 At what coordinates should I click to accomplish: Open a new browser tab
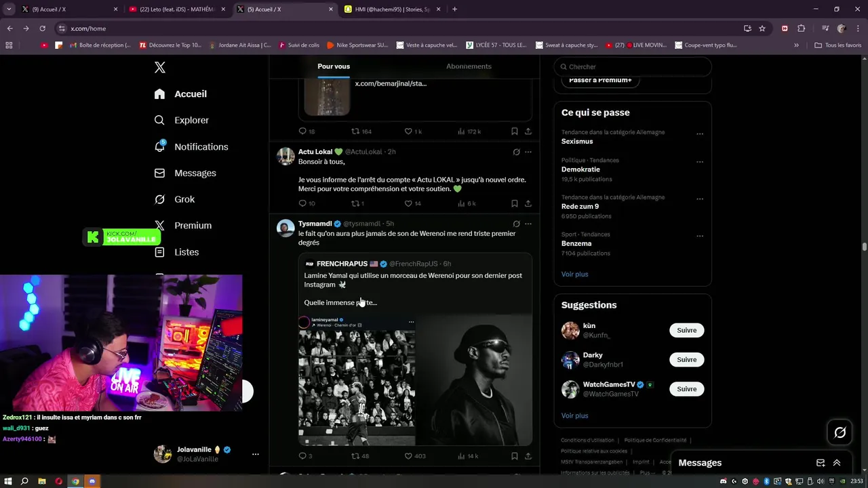(454, 9)
